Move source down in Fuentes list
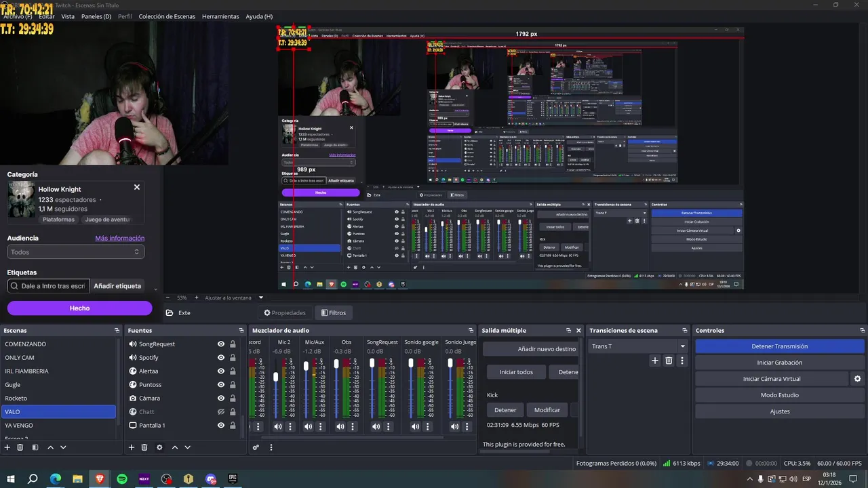868x488 pixels. (188, 447)
